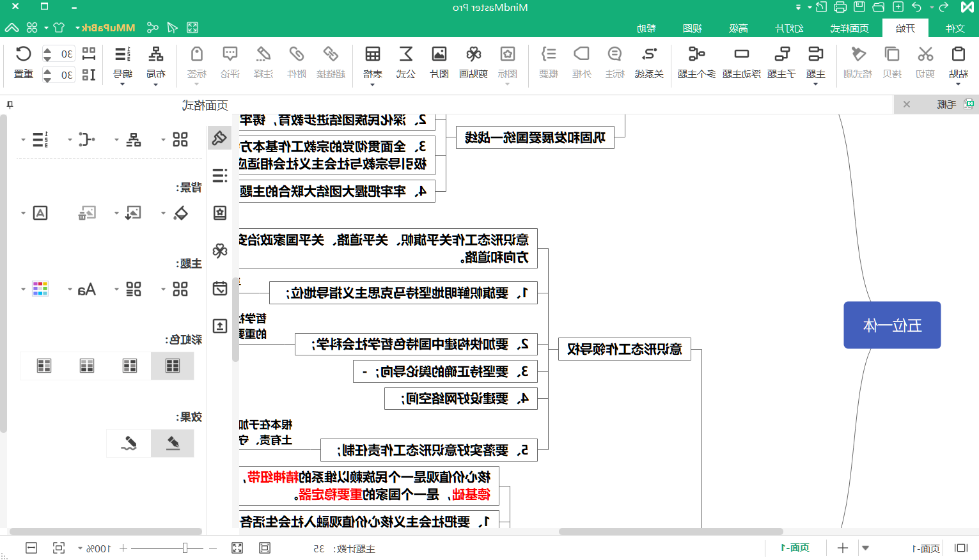Click the Save disk icon in title bar
Viewport: 979px width, 560px height.
tap(859, 7)
